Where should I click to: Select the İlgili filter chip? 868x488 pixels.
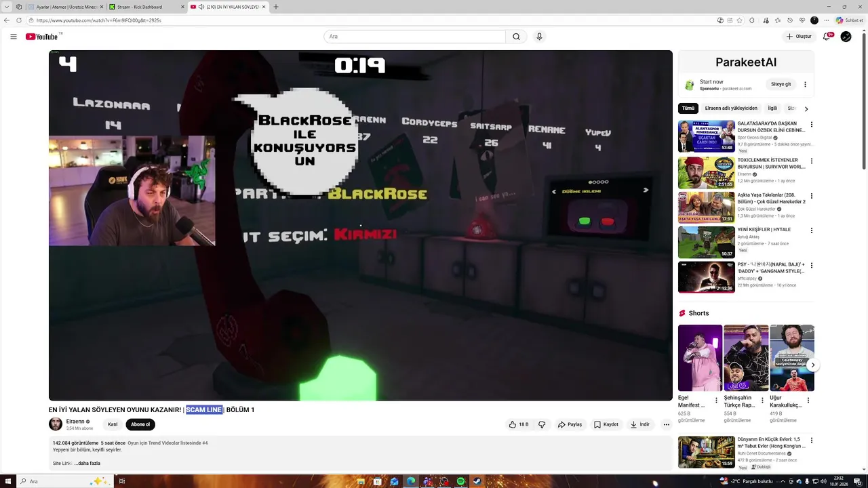[772, 108]
